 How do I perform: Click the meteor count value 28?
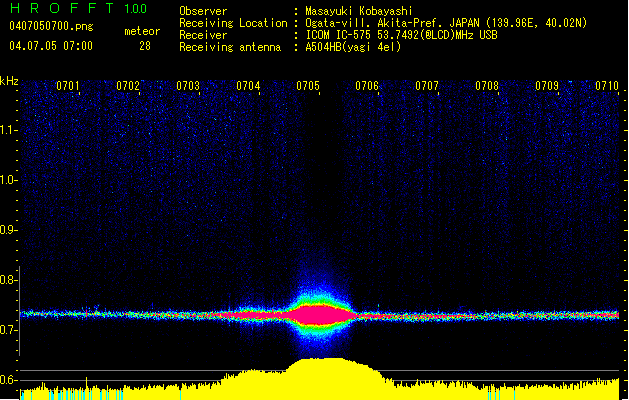145,46
